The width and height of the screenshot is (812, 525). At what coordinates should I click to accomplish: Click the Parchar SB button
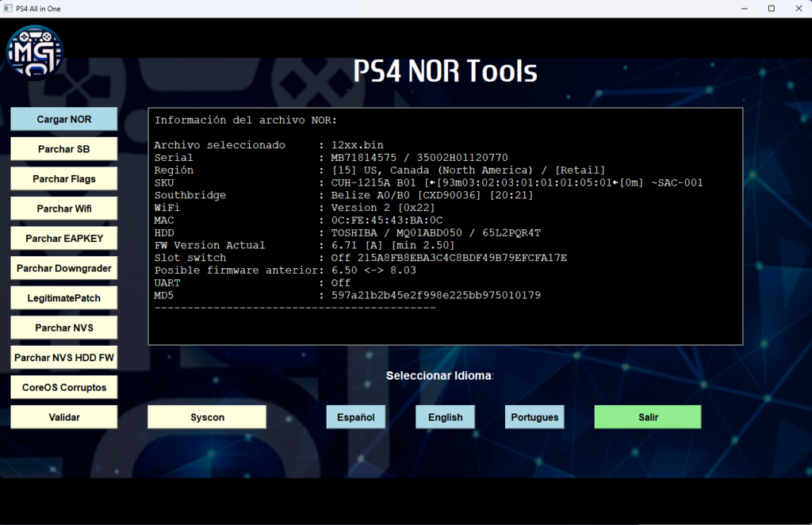point(63,149)
